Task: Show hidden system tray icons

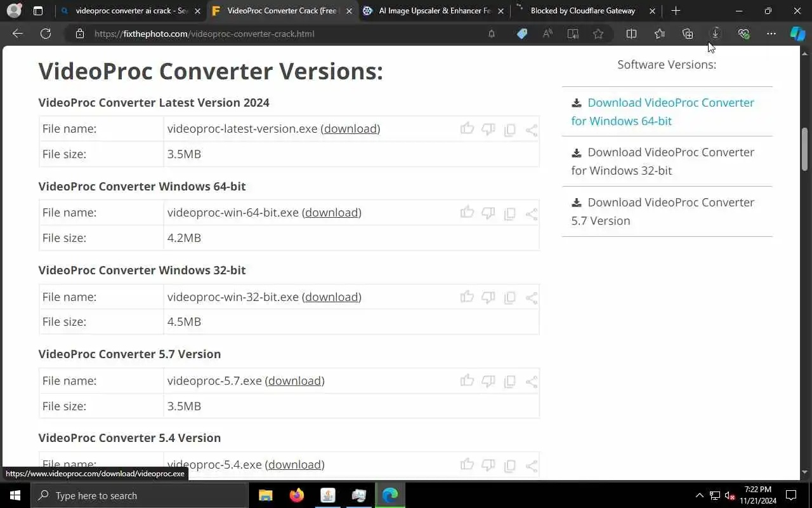Action: (x=700, y=495)
